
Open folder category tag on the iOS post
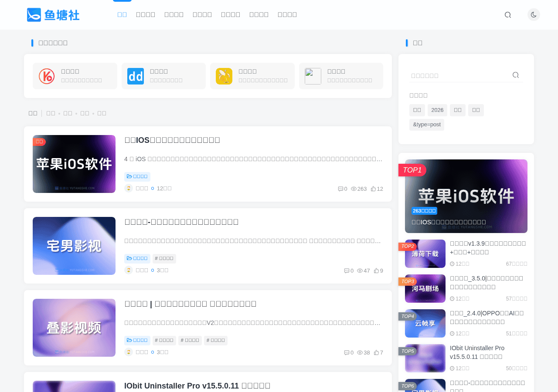click(137, 176)
